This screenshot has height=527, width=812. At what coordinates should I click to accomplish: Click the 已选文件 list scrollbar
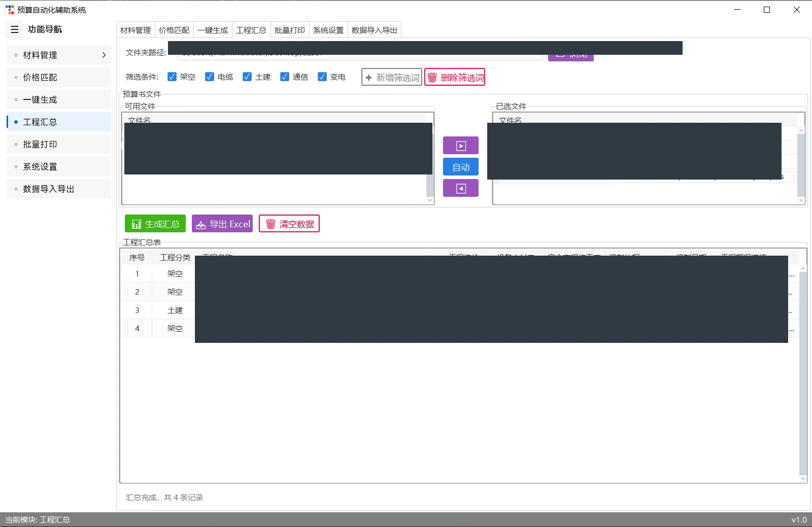[x=801, y=165]
